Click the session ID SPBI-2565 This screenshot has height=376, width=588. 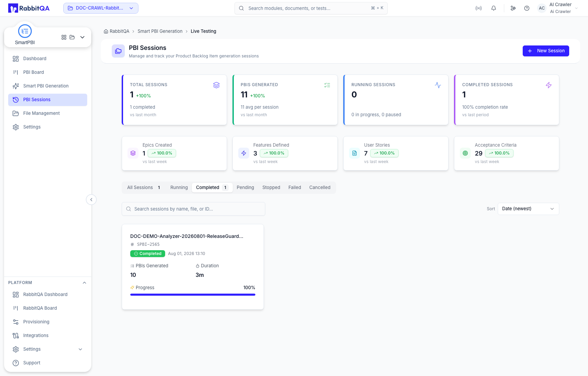pos(148,244)
